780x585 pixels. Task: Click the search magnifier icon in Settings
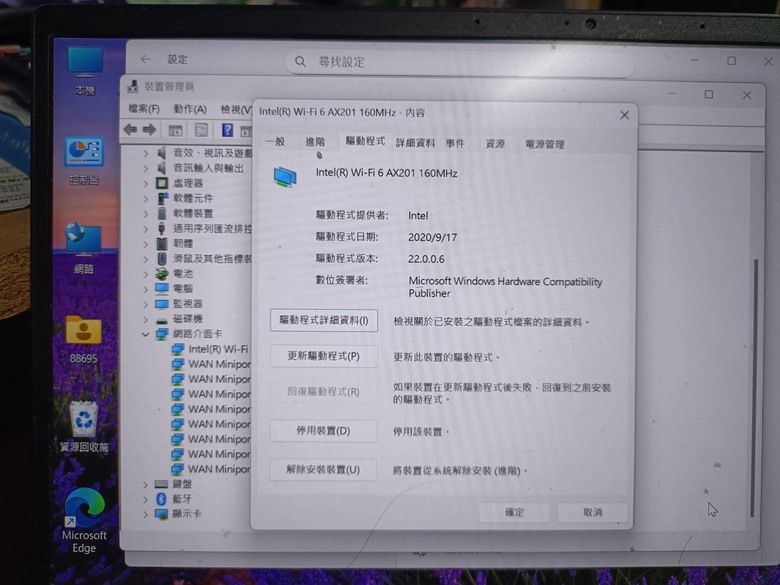pos(300,62)
